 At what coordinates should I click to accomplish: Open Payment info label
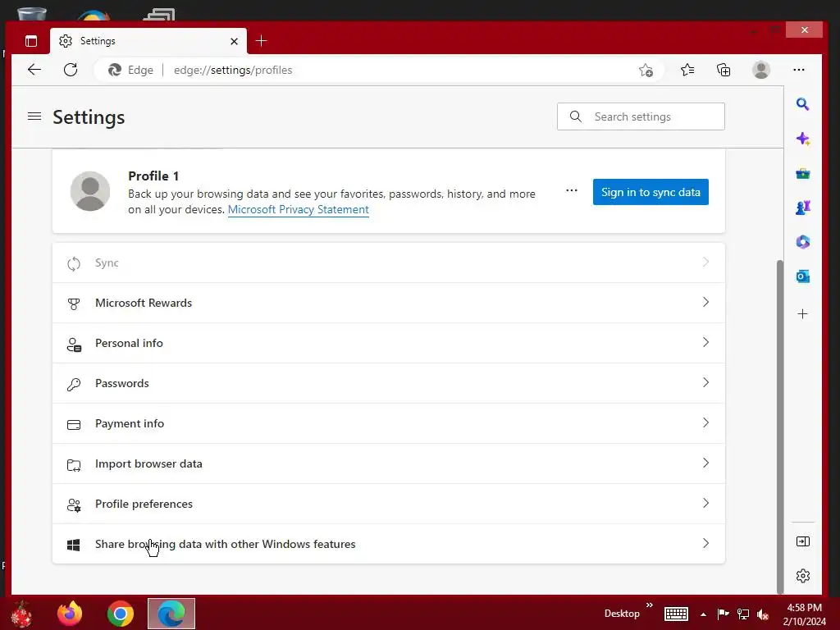coord(130,423)
